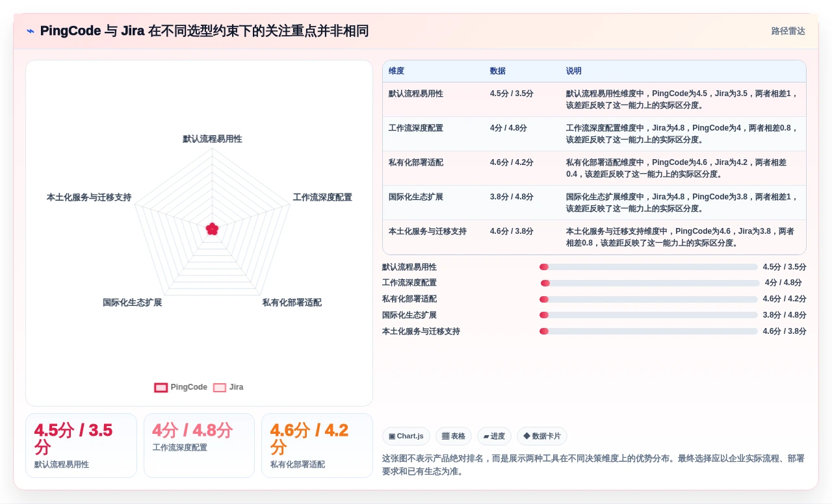
Task: Click table value 4分 / 4.8分
Action: tap(508, 128)
